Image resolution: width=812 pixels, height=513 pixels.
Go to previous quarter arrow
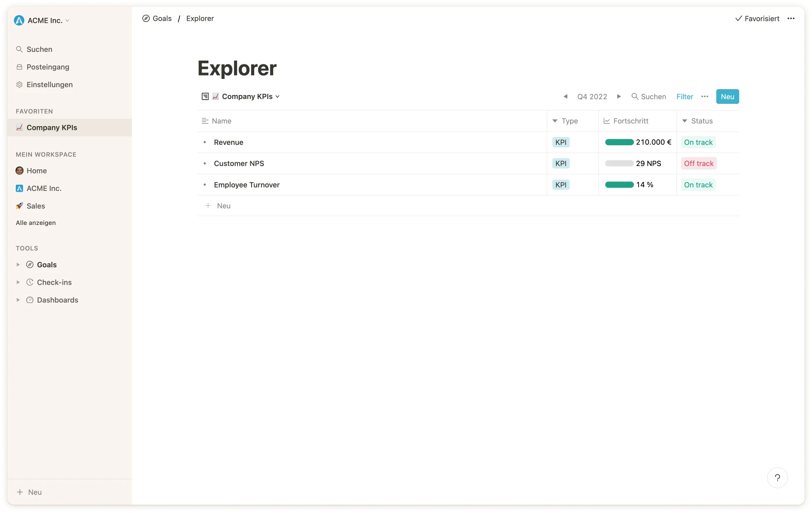tap(565, 96)
